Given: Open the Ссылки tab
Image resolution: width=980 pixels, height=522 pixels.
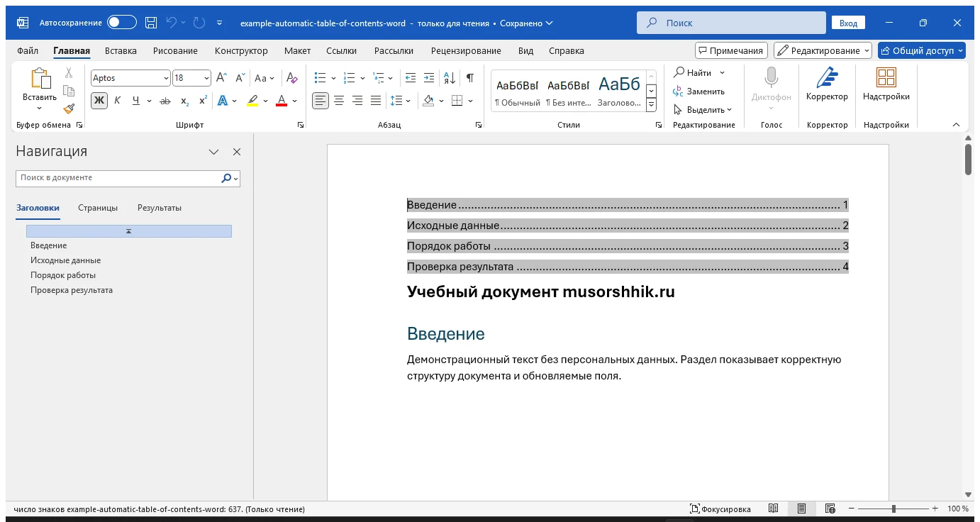Looking at the screenshot, I should coord(341,51).
